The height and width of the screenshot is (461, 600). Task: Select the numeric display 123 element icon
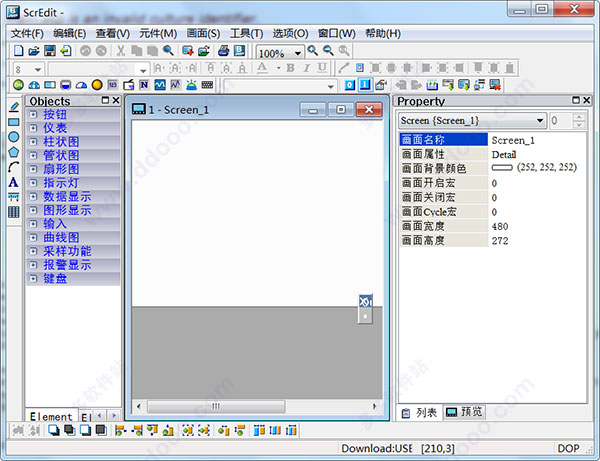[x=112, y=85]
